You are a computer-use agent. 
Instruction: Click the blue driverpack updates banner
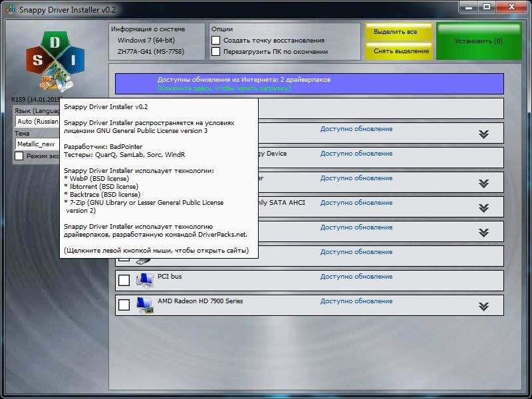(x=309, y=84)
